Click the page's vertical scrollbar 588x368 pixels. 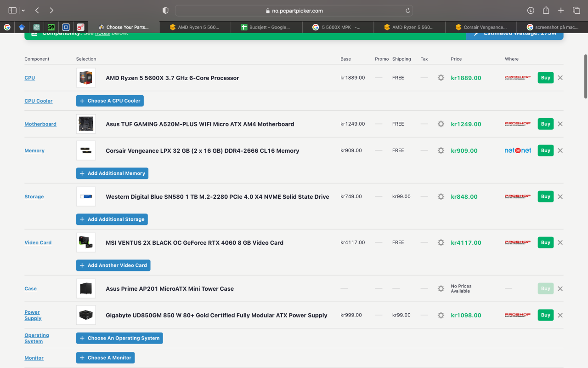(x=585, y=76)
